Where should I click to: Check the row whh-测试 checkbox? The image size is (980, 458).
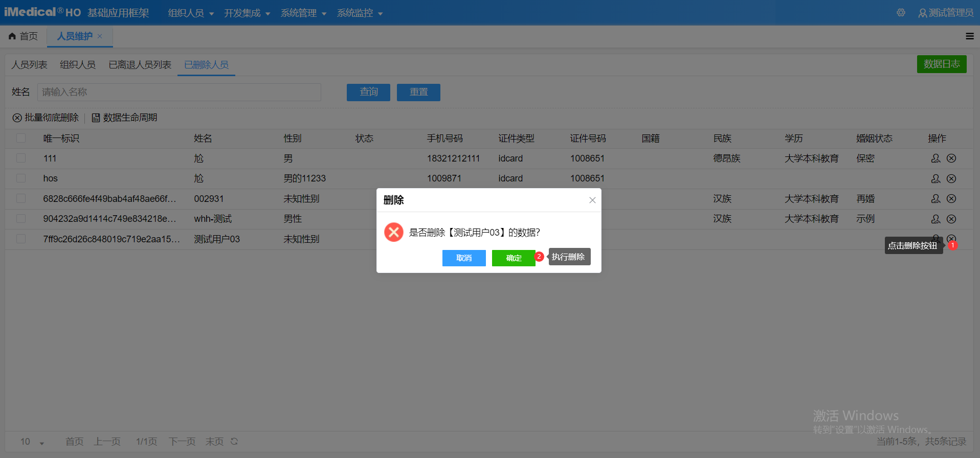coord(21,219)
